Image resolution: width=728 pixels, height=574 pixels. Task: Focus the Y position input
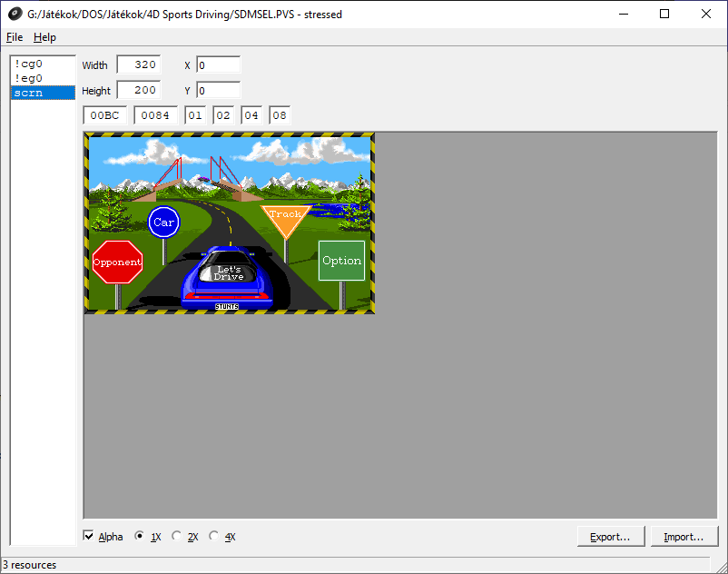219,90
